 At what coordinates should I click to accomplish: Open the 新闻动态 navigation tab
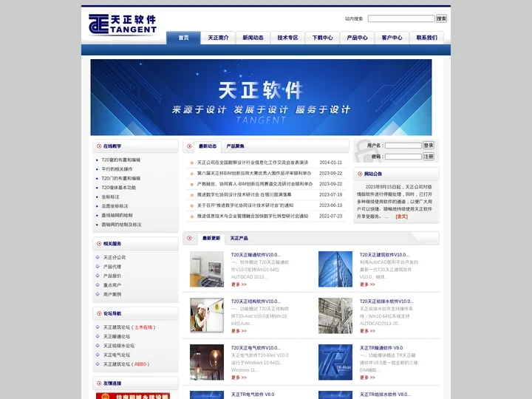coord(253,38)
